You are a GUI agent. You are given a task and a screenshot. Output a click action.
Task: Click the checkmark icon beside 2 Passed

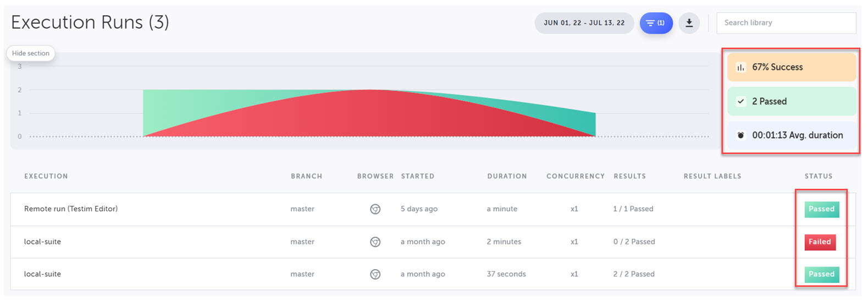(740, 101)
